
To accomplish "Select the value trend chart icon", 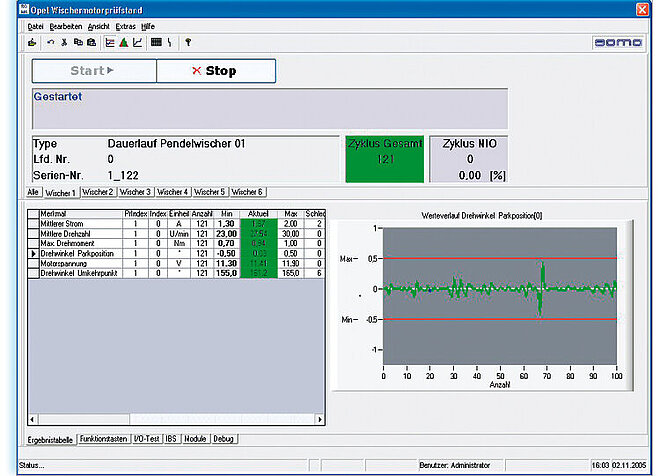I will click(110, 43).
